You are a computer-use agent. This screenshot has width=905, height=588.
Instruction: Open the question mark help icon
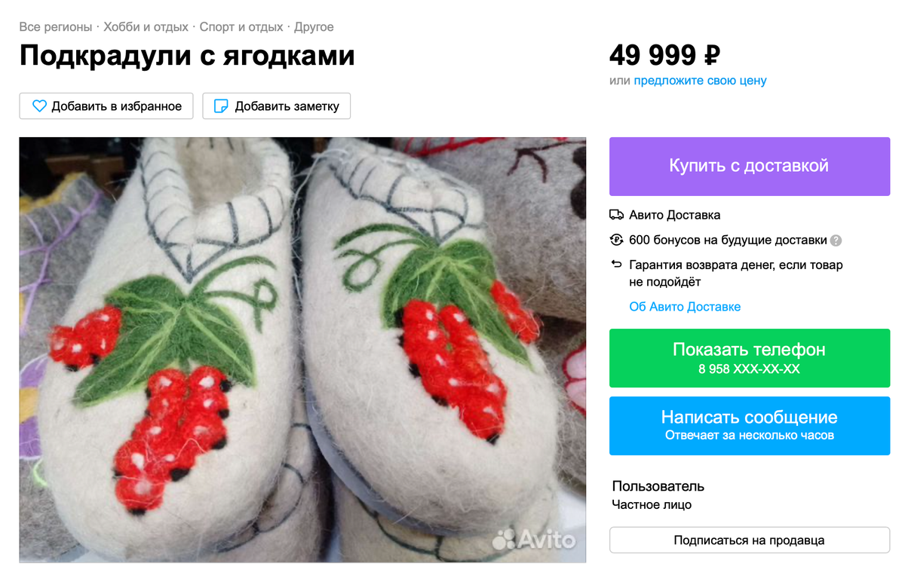(836, 241)
